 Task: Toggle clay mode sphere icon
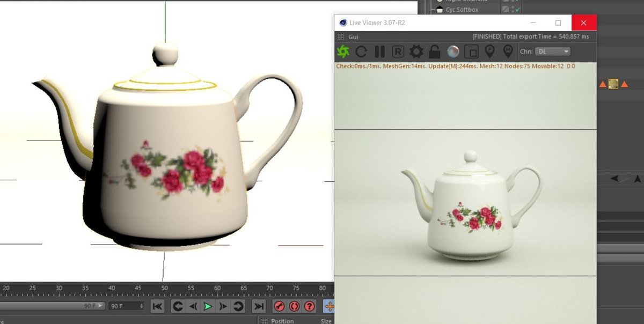click(x=453, y=51)
